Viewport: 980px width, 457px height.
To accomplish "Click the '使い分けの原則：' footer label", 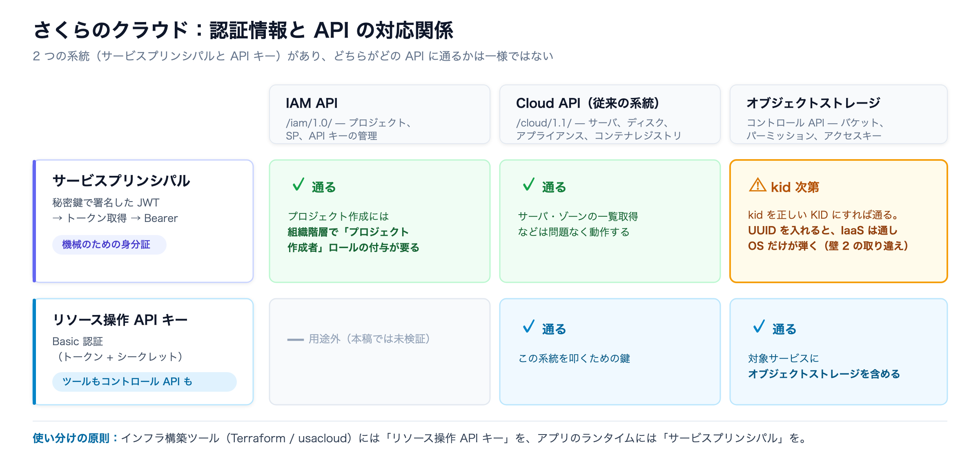I will [75, 438].
